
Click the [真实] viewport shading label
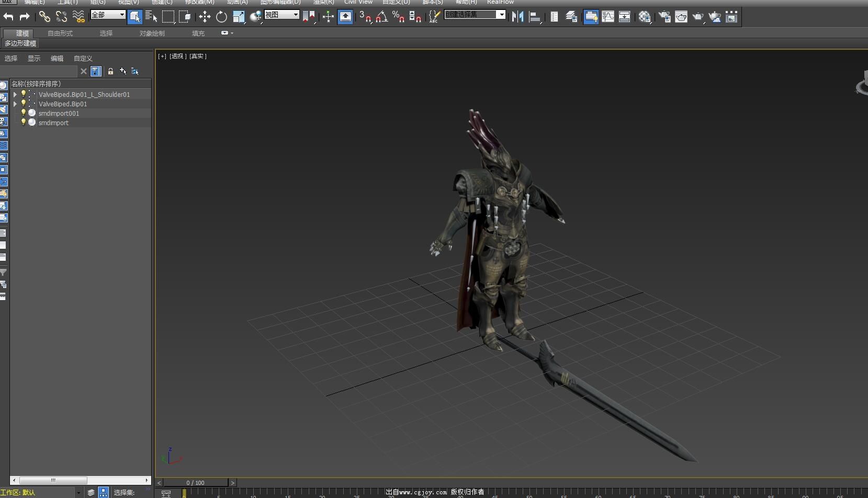click(x=198, y=56)
